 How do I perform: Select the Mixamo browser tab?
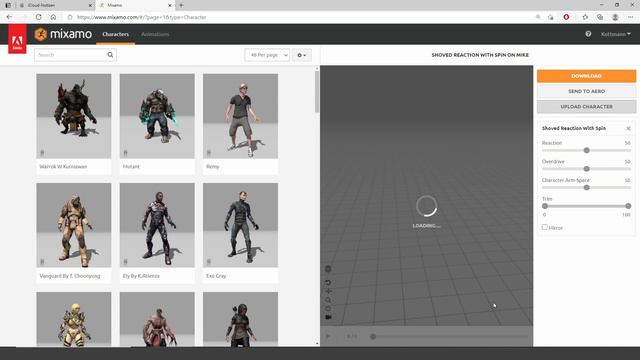point(136,5)
